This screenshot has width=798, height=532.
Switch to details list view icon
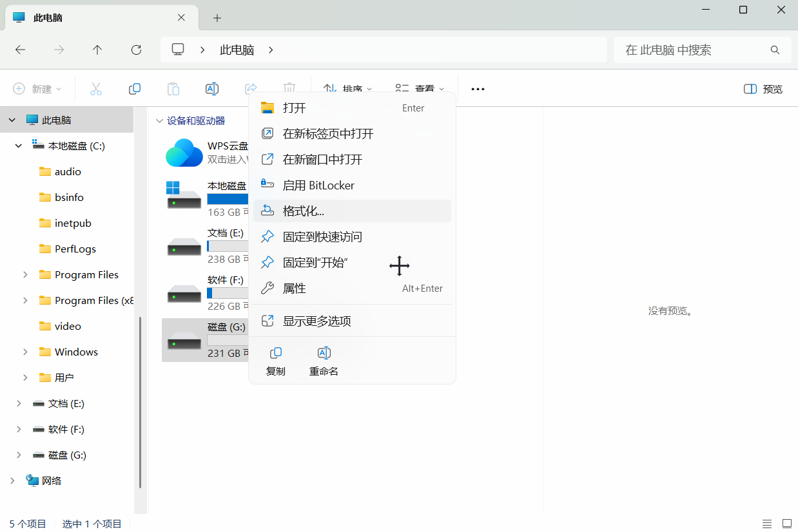[x=767, y=524]
